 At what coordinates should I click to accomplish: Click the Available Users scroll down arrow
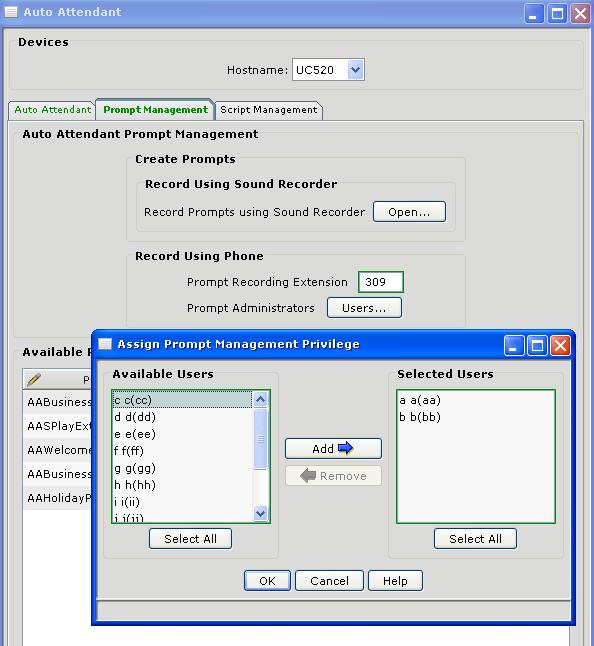pyautogui.click(x=260, y=513)
